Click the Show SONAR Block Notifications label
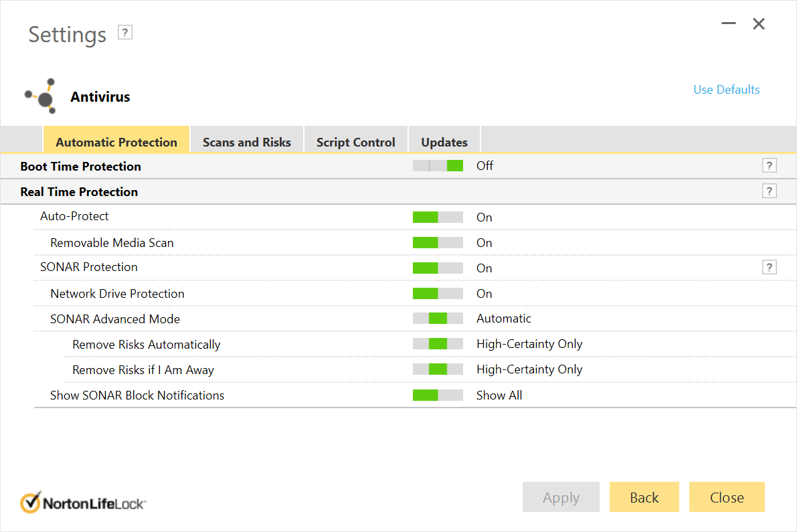The height and width of the screenshot is (532, 797). pos(137,395)
